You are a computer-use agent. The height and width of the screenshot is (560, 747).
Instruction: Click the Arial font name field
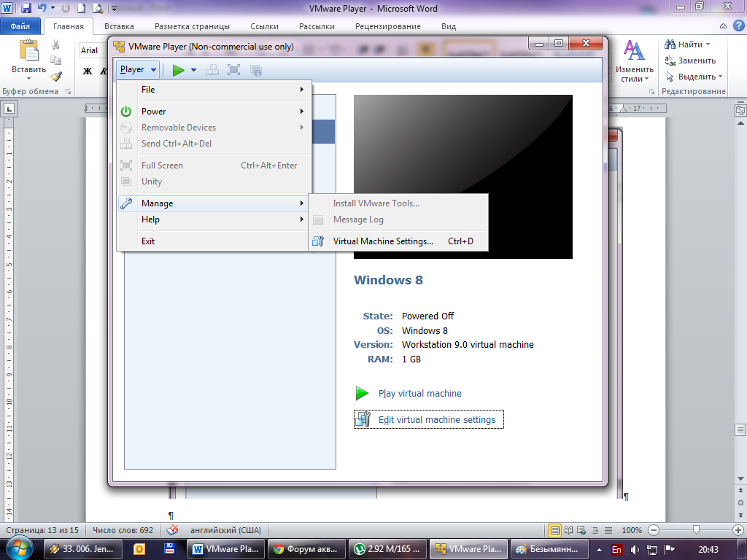93,50
